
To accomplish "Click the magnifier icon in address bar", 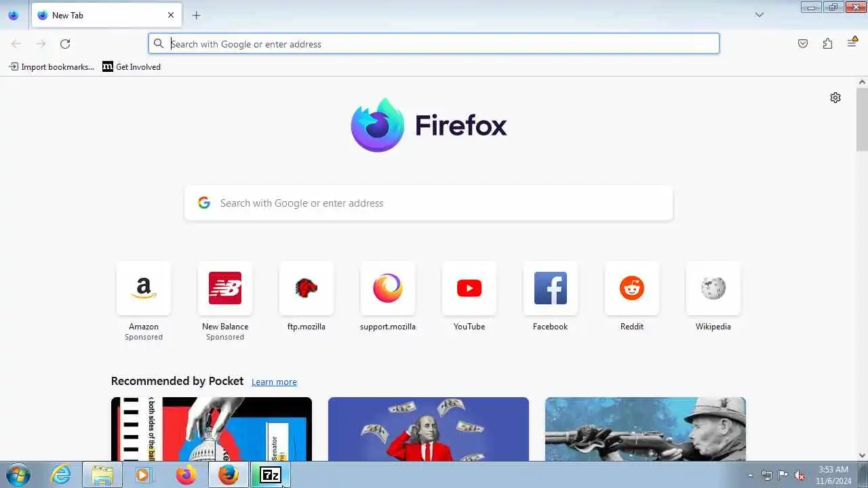I will point(159,44).
